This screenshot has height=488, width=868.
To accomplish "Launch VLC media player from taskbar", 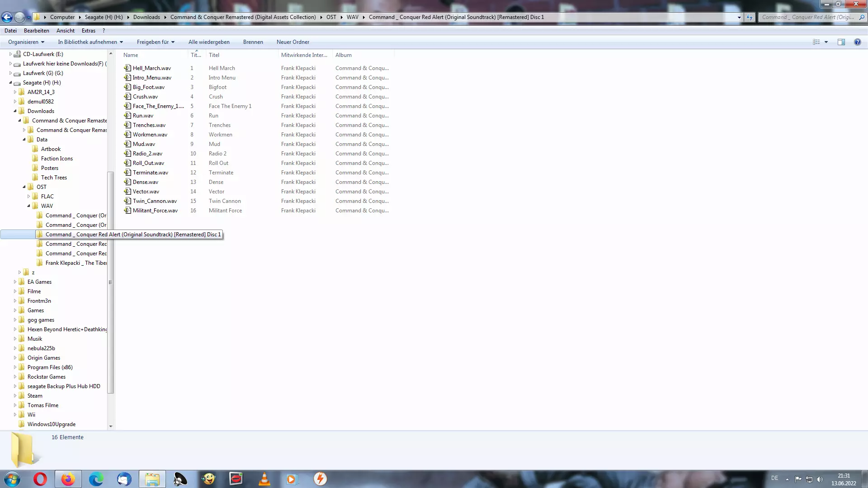I will [x=264, y=479].
